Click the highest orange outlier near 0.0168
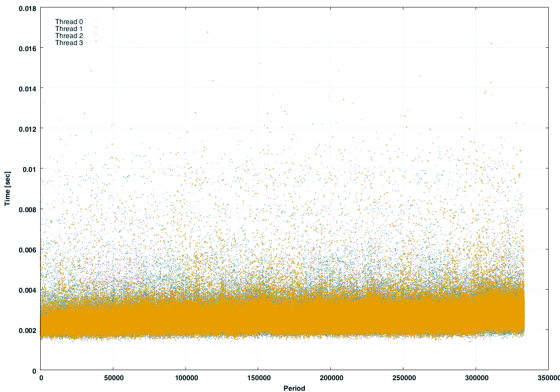Image resolution: width=560 pixels, height=392 pixels. click(207, 32)
